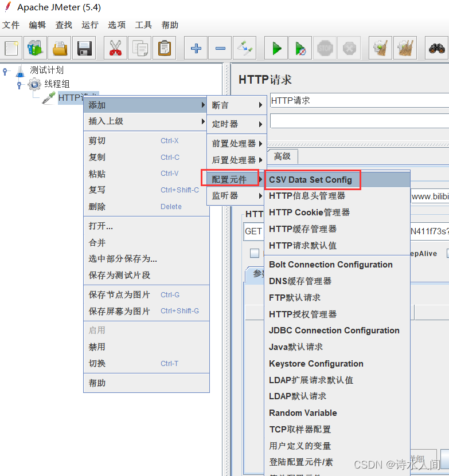Expand the 监听器 submenu arrow
This screenshot has height=476, width=449.
[260, 196]
